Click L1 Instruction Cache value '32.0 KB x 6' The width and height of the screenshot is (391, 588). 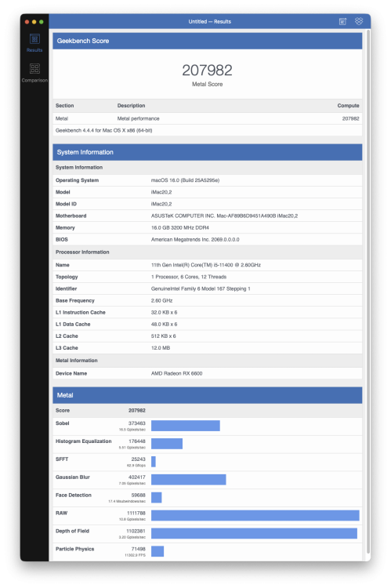click(x=165, y=312)
